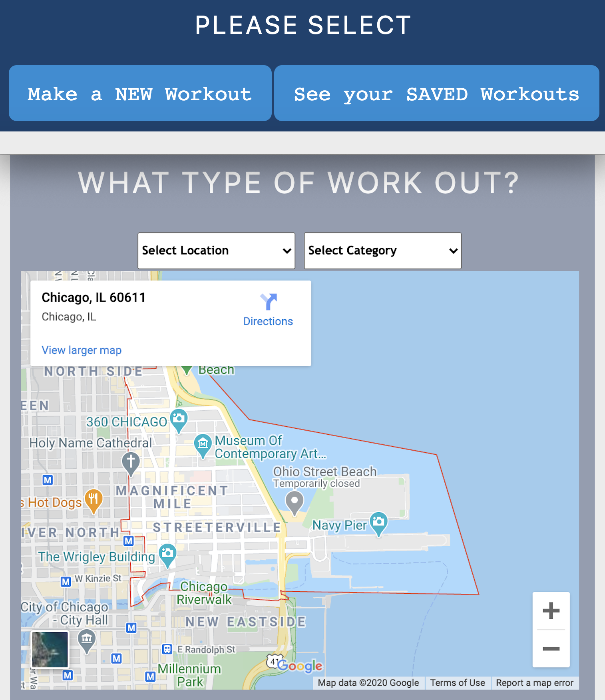This screenshot has width=605, height=700.
Task: Expand the Select Category dropdown
Action: [382, 251]
